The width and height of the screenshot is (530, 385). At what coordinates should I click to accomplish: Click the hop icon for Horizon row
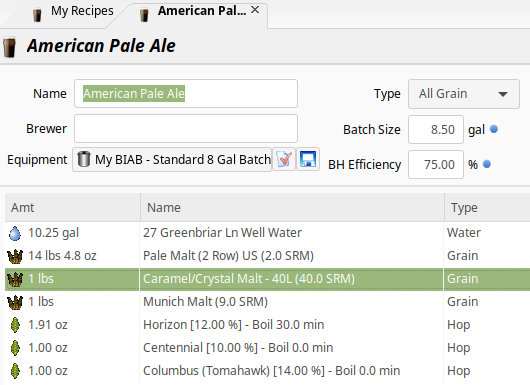click(x=15, y=325)
